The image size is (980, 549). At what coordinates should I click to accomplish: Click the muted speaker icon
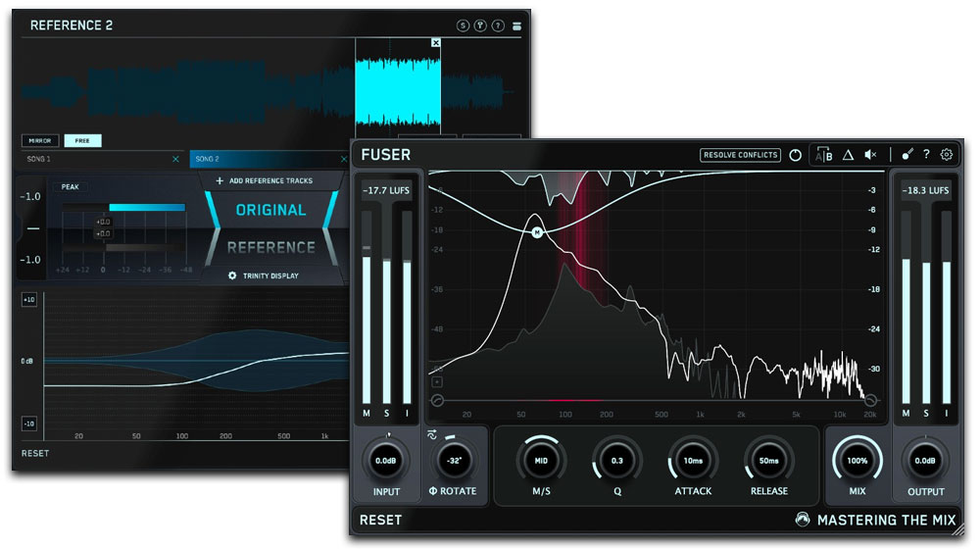click(871, 155)
